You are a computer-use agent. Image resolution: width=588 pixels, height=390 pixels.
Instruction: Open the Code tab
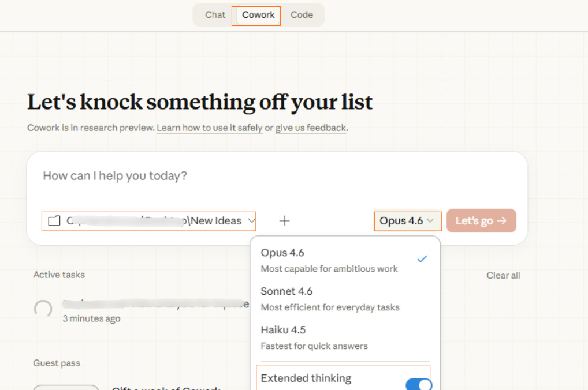[302, 15]
